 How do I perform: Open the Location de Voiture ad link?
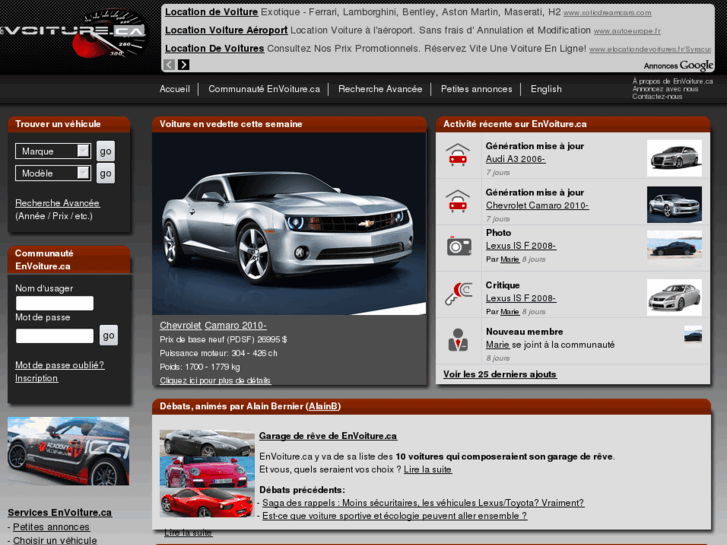pos(211,12)
